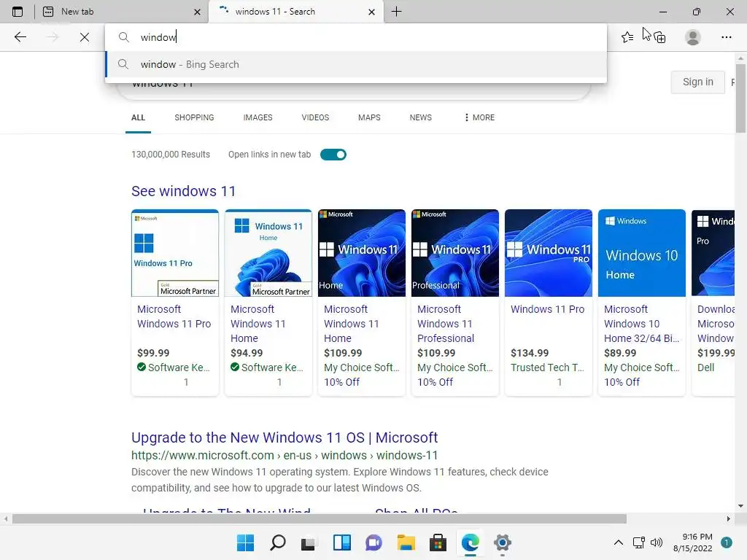The width and height of the screenshot is (747, 560).
Task: Stop loading the page
Action: pos(85,37)
